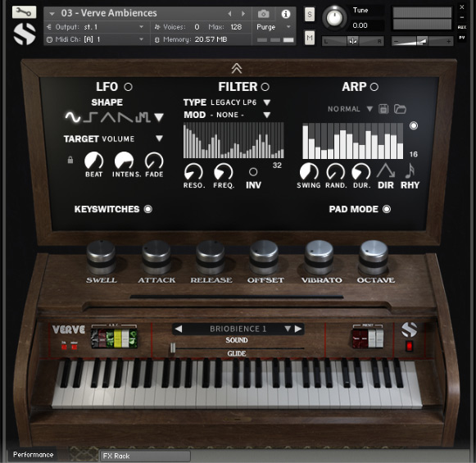Click the Tune value 0.00 field
The width and height of the screenshot is (476, 463).
pyautogui.click(x=367, y=25)
